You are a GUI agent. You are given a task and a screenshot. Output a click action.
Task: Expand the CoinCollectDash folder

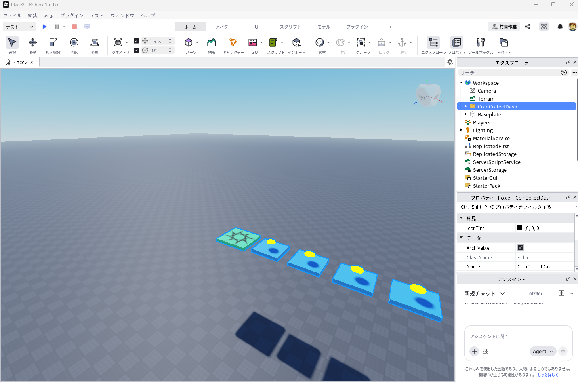click(x=466, y=107)
